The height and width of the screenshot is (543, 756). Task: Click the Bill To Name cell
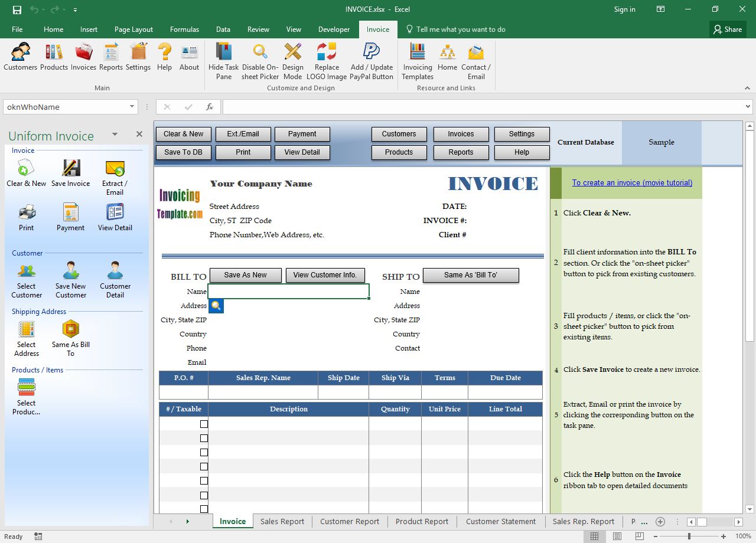click(x=289, y=292)
